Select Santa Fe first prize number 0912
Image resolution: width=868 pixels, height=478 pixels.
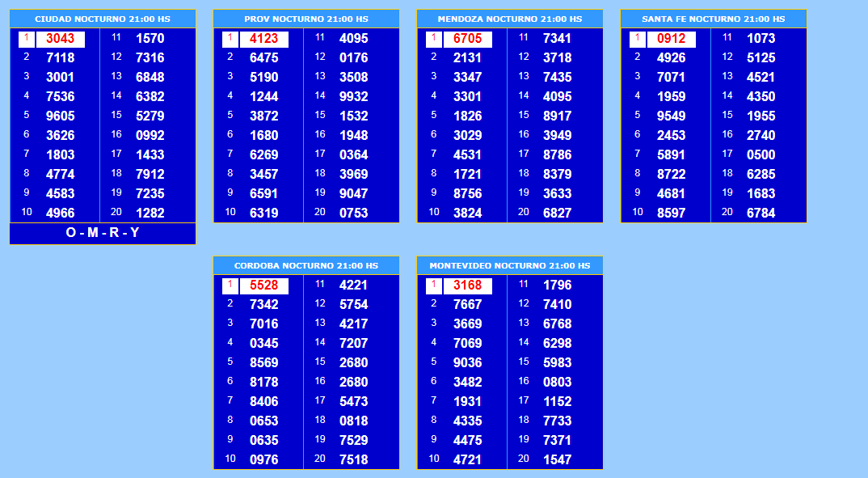click(x=672, y=39)
